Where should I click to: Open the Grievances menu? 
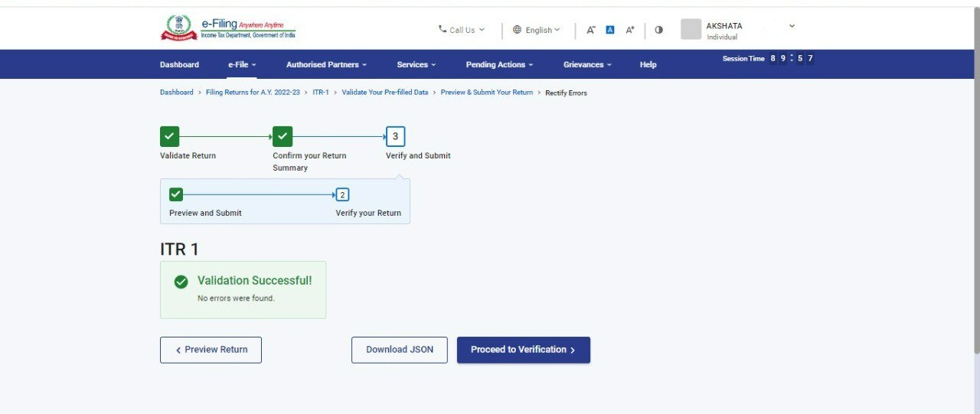[587, 64]
